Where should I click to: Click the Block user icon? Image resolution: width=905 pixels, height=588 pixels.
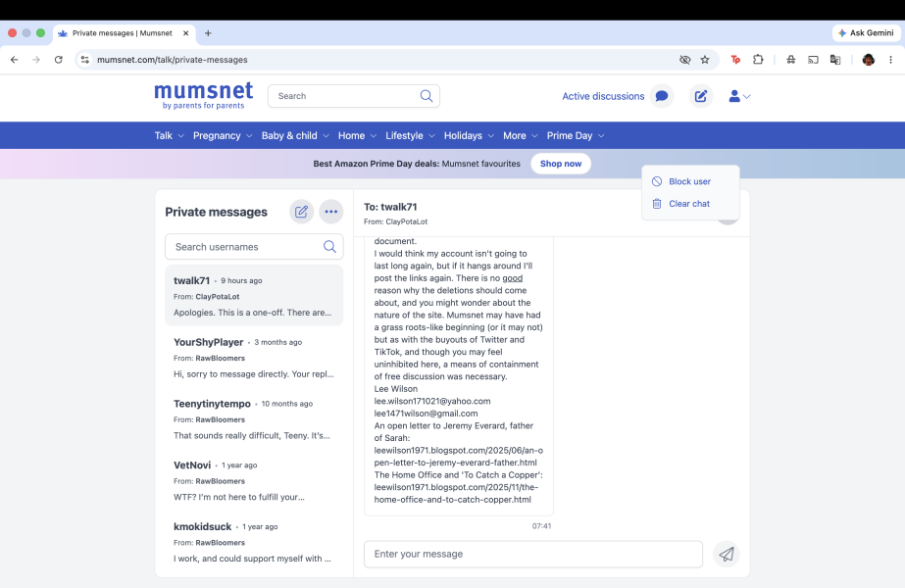(x=657, y=181)
